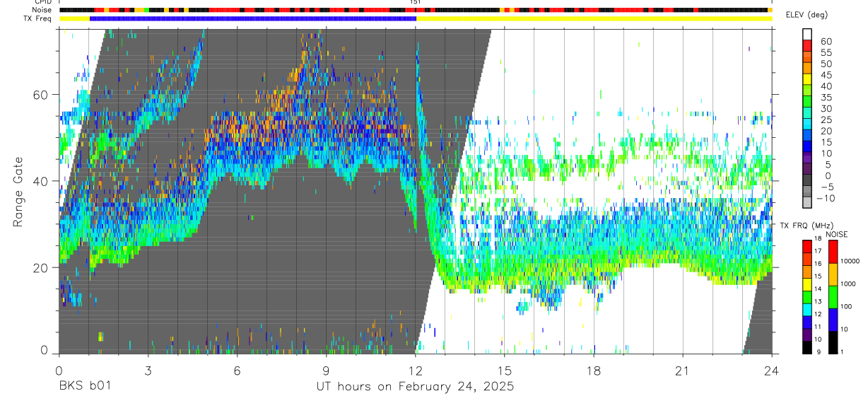This screenshot has width=868, height=401.
Task: Click the '151' CPID marker label
Action: (x=416, y=3)
